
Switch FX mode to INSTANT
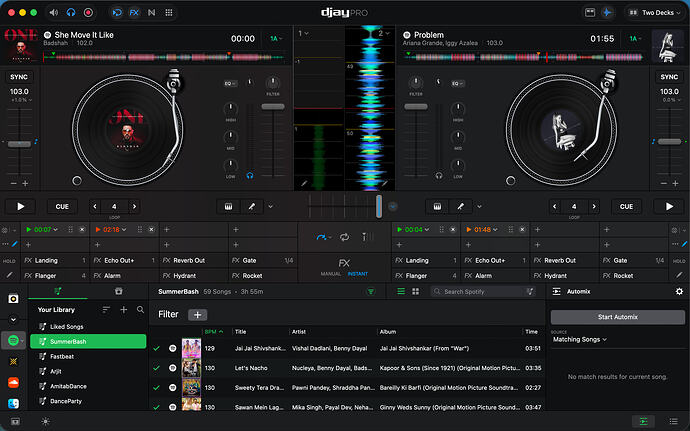[x=357, y=274]
